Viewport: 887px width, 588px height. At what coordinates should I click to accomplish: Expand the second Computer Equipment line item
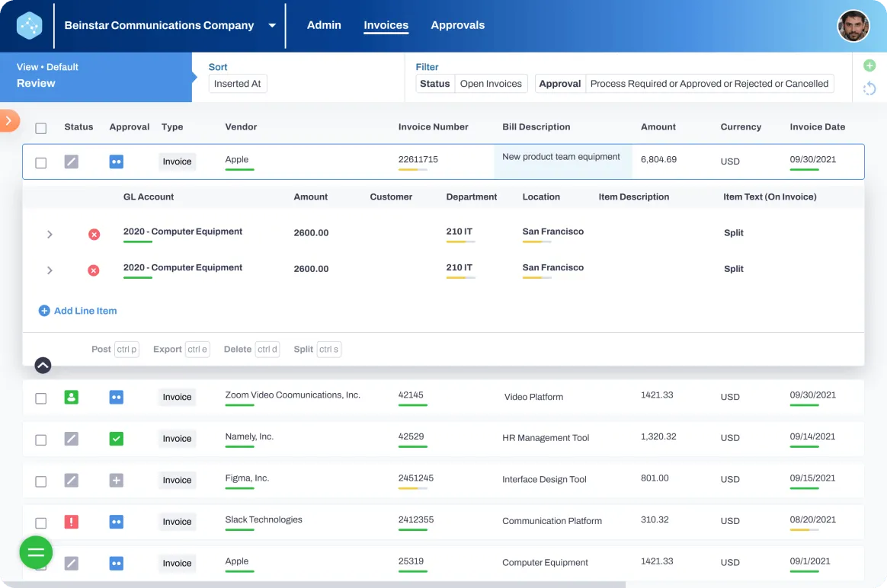[50, 270]
